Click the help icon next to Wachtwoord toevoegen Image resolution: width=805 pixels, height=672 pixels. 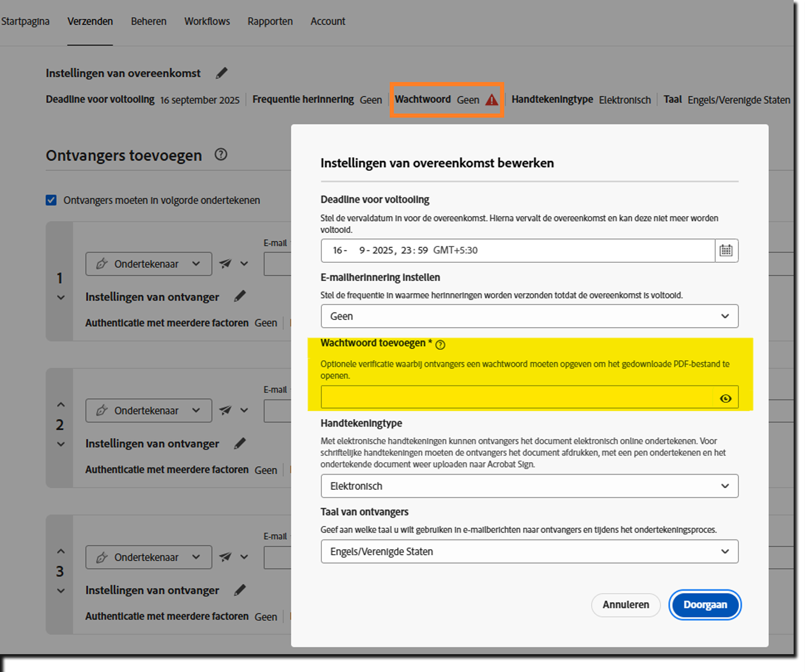pyautogui.click(x=441, y=344)
